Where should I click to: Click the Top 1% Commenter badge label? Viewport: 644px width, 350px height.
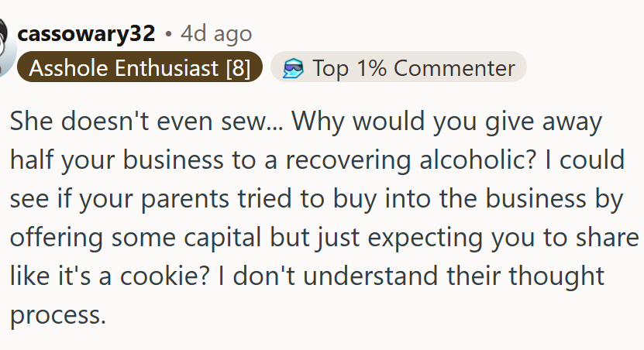coord(399,67)
